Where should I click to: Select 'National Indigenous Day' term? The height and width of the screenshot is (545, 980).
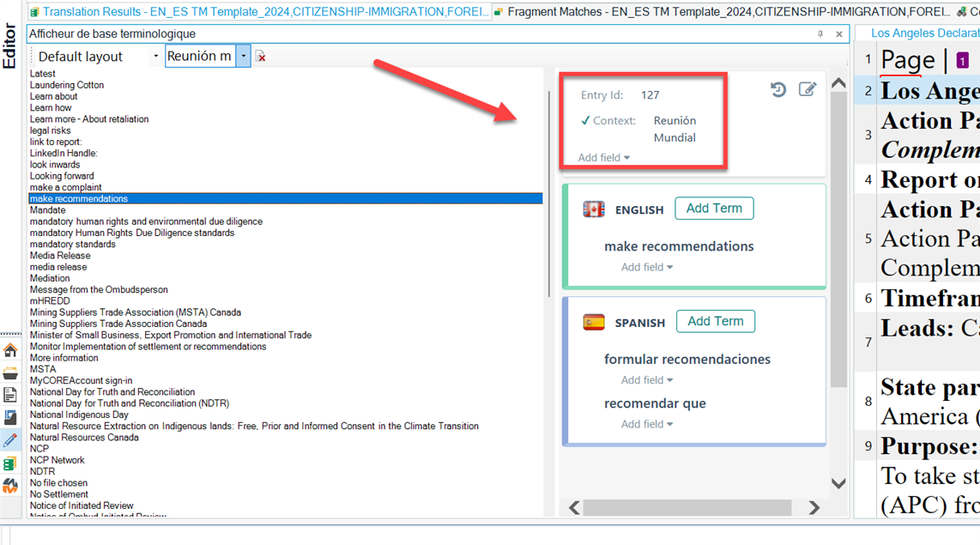point(79,415)
